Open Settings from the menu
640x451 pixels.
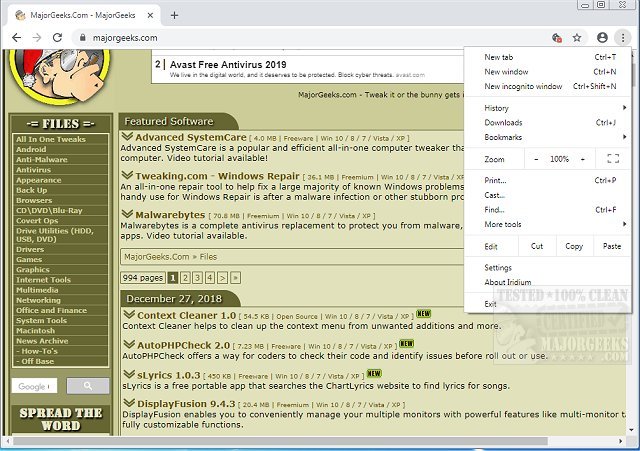click(548, 268)
